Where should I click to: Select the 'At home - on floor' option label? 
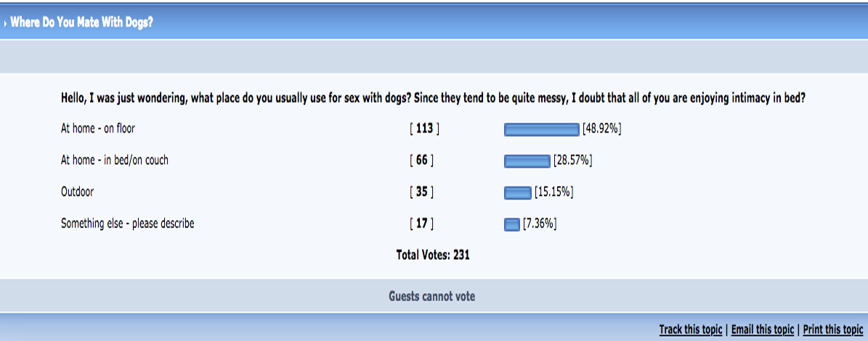tap(98, 128)
